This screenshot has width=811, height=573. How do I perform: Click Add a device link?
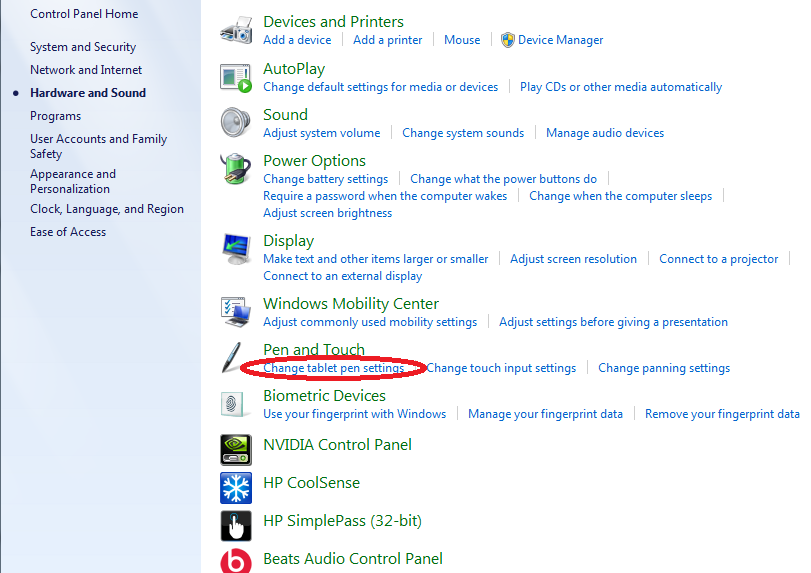tap(297, 40)
